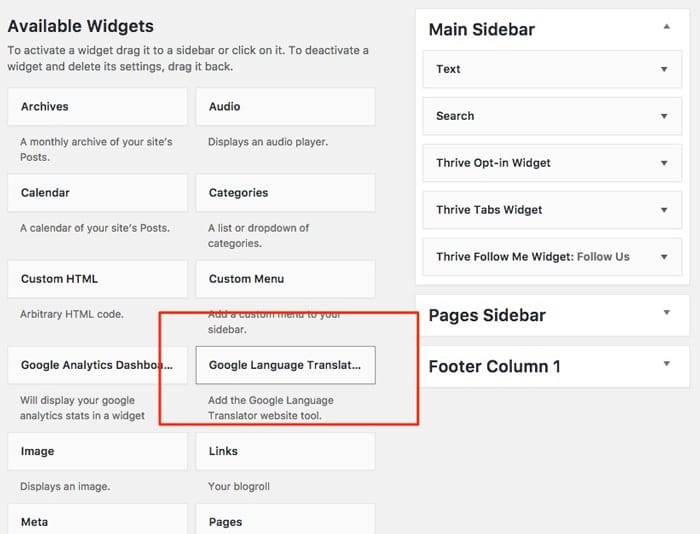Open the Search widget dropdown arrow
Image resolution: width=700 pixels, height=534 pixels.
coord(664,116)
